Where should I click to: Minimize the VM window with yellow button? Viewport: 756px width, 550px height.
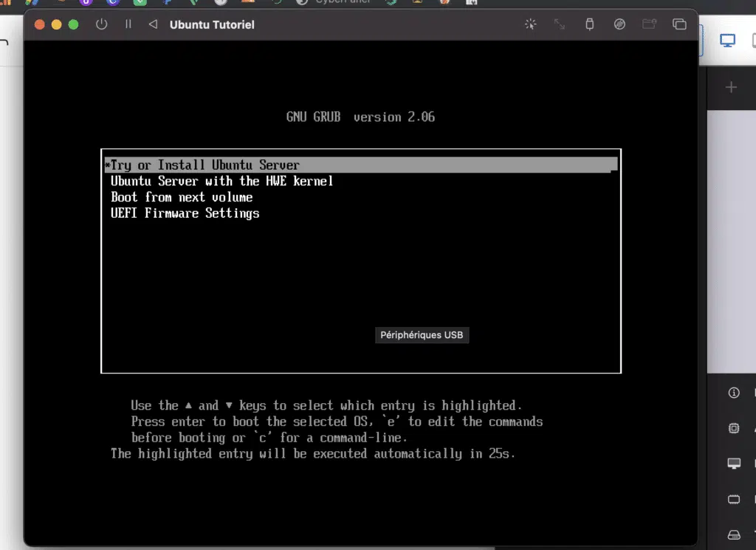tap(56, 24)
